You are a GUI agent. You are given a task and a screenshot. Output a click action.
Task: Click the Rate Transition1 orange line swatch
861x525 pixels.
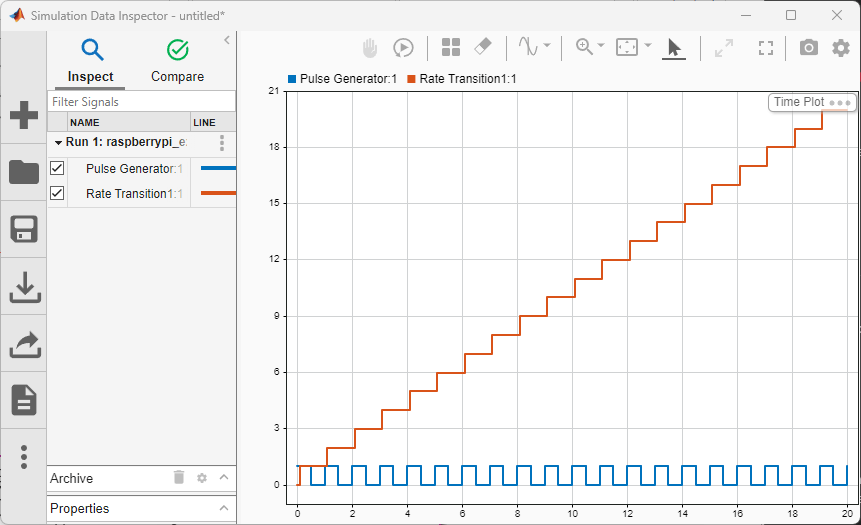[x=218, y=193]
